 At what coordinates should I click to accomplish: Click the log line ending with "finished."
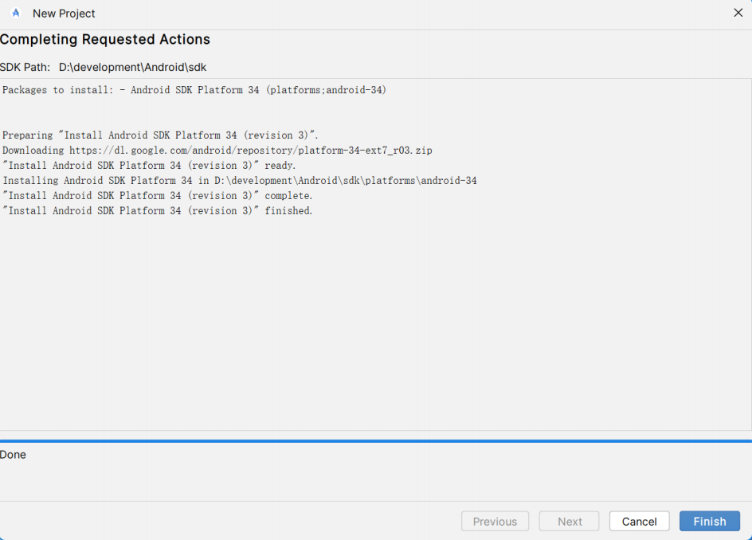pos(157,211)
